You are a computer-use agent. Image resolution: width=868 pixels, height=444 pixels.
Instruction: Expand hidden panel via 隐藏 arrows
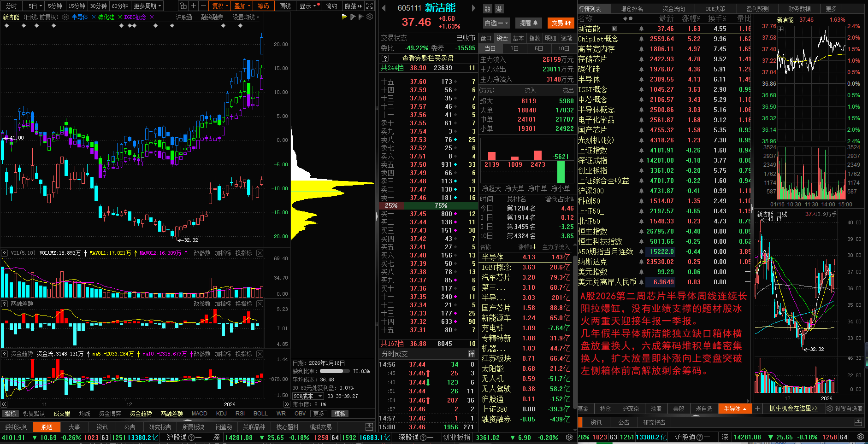pos(354,6)
